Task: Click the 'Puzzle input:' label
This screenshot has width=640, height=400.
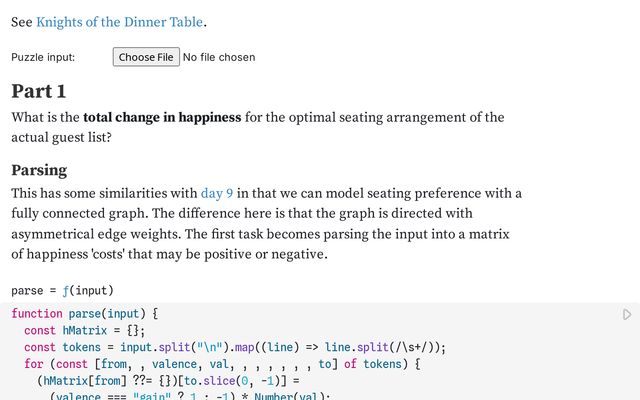Action: (43, 57)
